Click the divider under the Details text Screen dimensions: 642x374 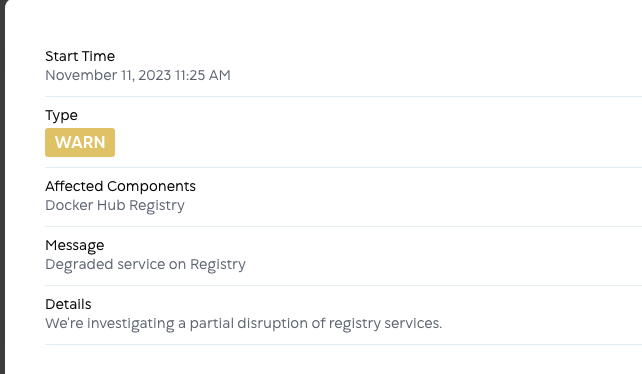click(344, 345)
